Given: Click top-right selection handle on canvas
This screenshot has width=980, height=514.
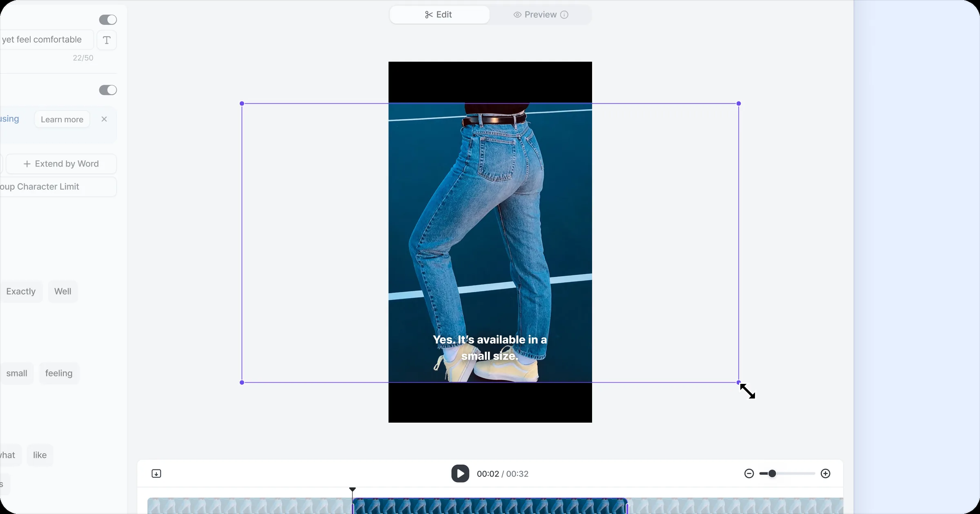Looking at the screenshot, I should coord(739,104).
